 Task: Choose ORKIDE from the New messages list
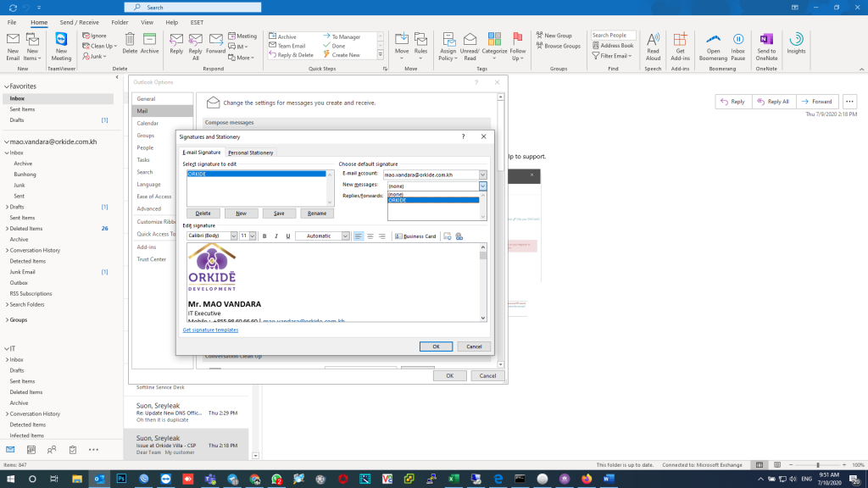click(432, 200)
